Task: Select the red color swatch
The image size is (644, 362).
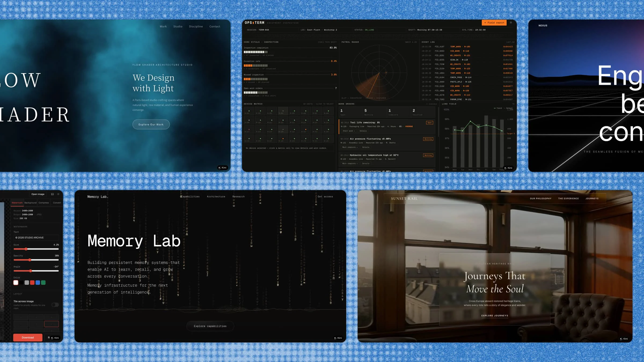Action: [x=32, y=283]
